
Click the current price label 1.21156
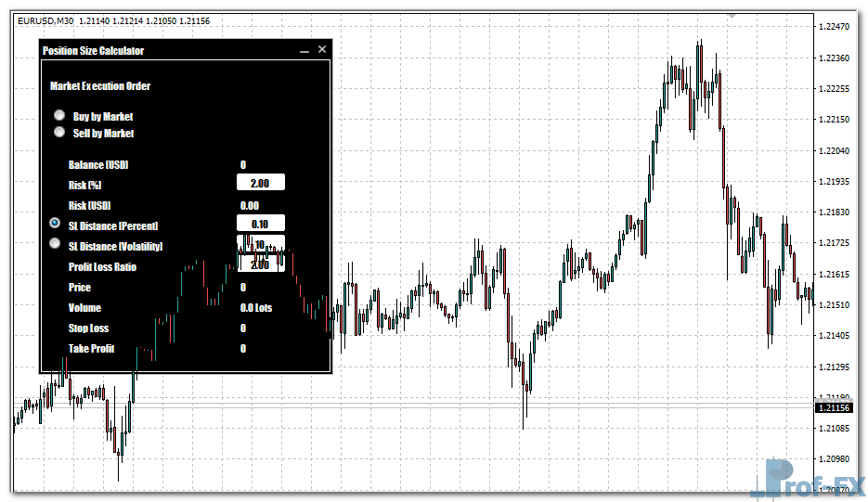(835, 408)
